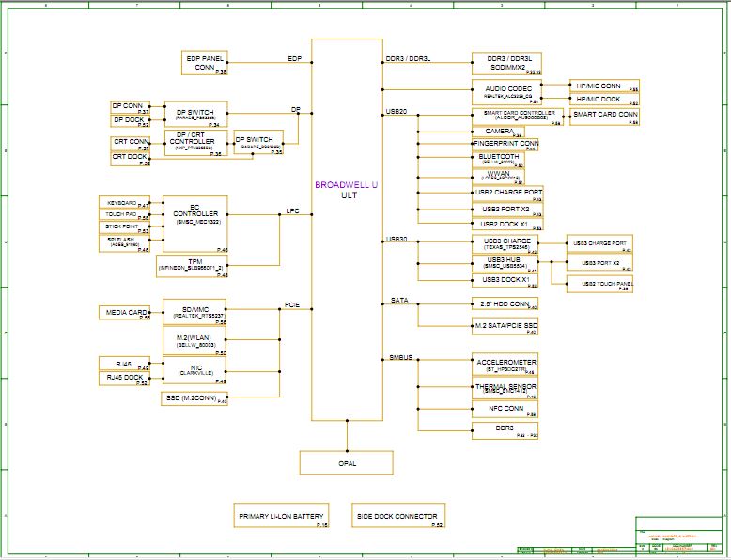Viewport: 731px width, 560px height.
Task: Click the AUDIO CODEC block
Action: pos(507,93)
